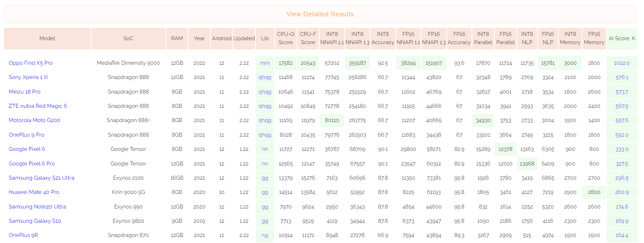Click the gg lib cell for Huawei Mate 40
Viewport: 644px width, 243px height.
point(265,192)
